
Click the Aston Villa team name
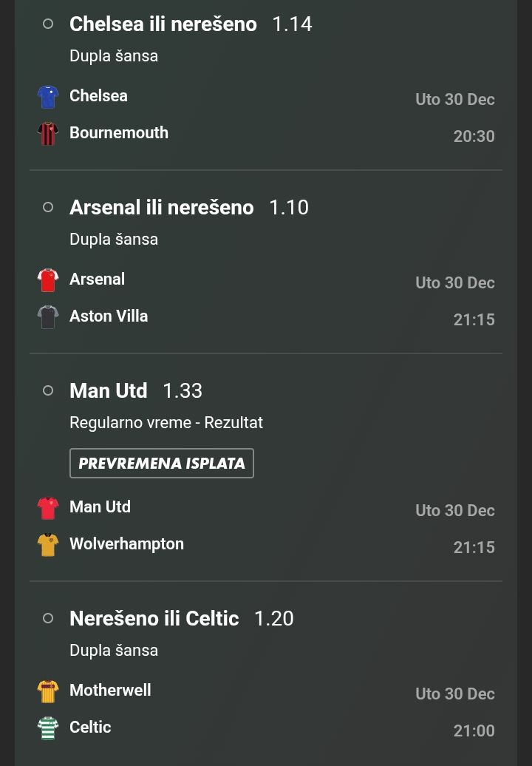point(109,316)
